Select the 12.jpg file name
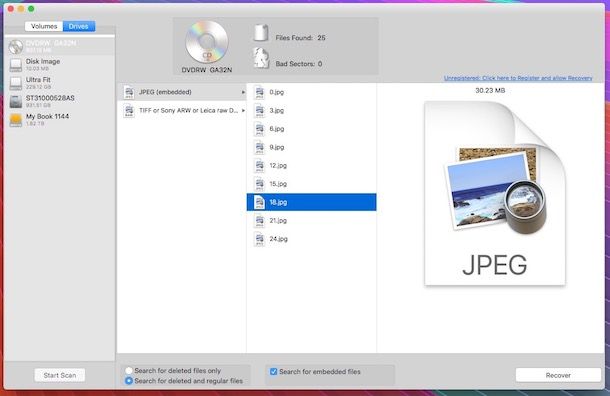610x396 pixels. 278,165
